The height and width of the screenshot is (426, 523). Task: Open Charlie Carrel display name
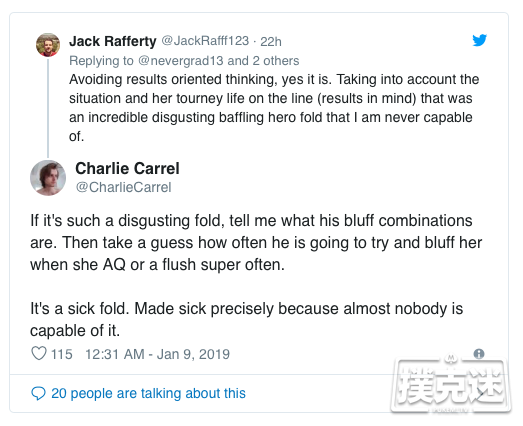click(x=127, y=168)
